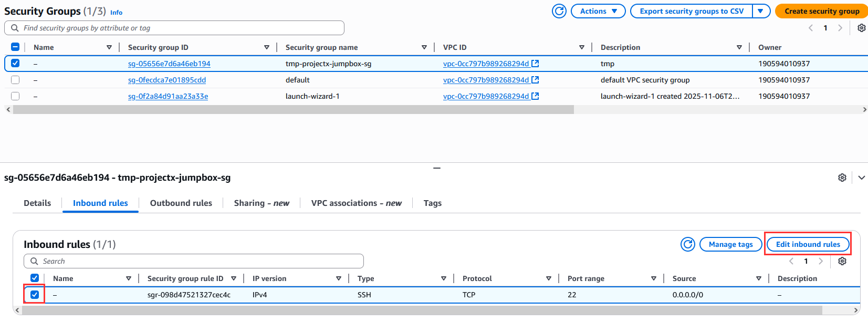
Task: Open the Tags tab
Action: [432, 203]
